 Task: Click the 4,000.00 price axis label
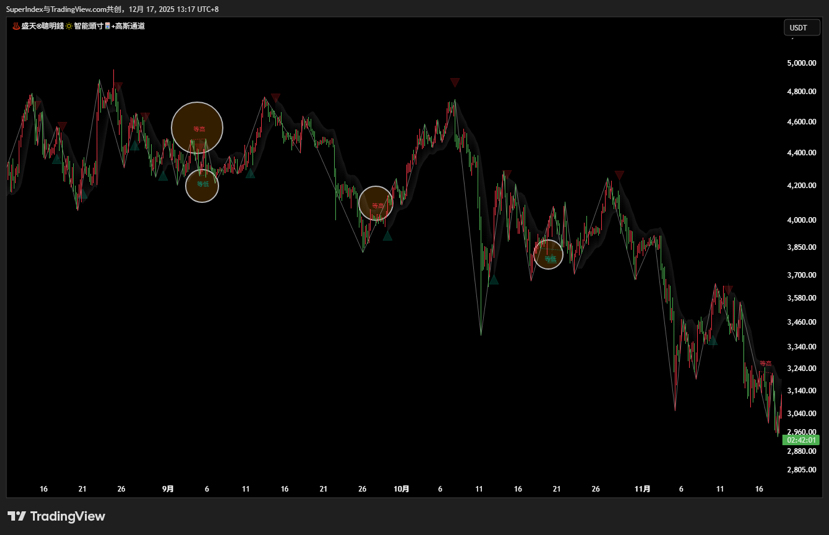801,220
